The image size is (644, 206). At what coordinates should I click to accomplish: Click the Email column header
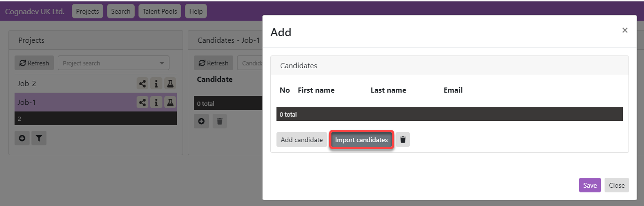[x=453, y=90]
